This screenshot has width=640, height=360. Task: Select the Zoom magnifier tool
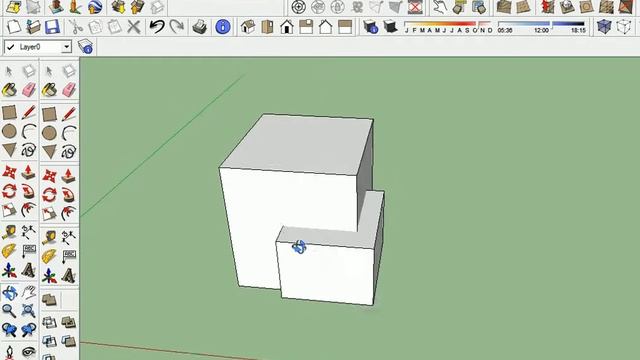click(9, 311)
